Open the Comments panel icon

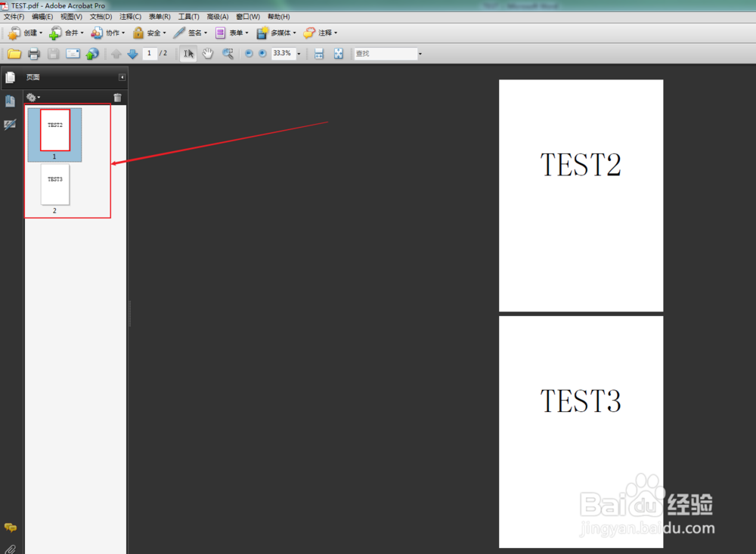point(10,527)
